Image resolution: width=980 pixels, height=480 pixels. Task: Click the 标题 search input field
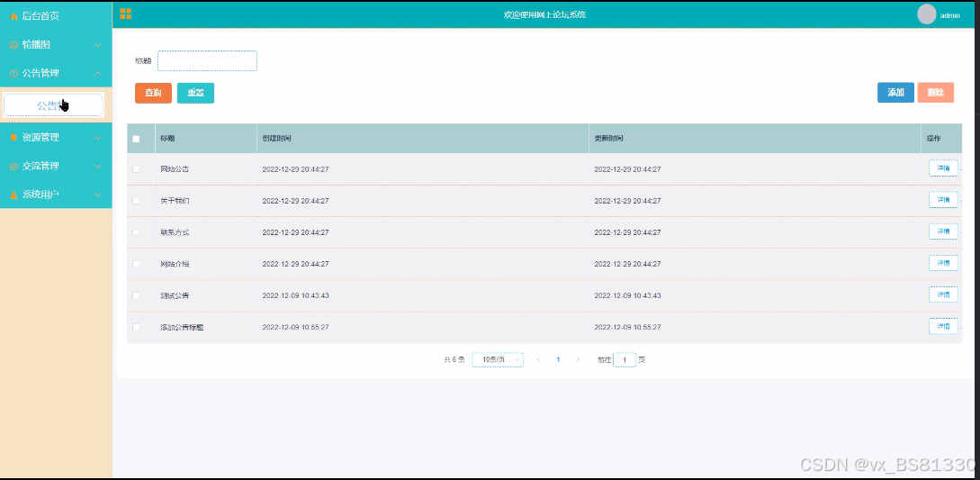[x=208, y=60]
